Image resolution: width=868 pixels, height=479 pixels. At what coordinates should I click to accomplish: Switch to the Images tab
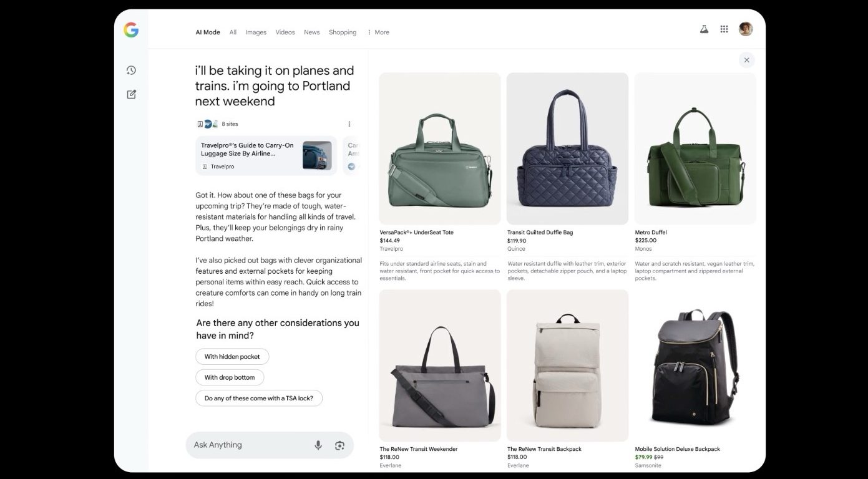[256, 32]
